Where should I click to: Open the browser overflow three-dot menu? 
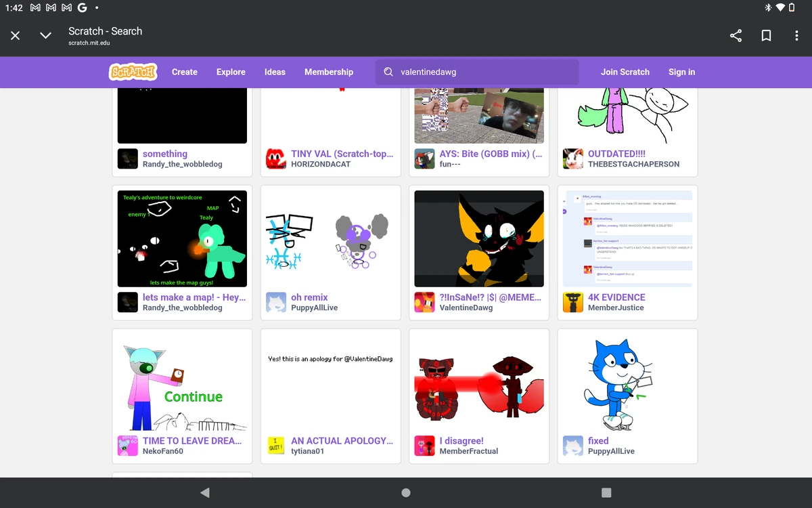tap(796, 35)
